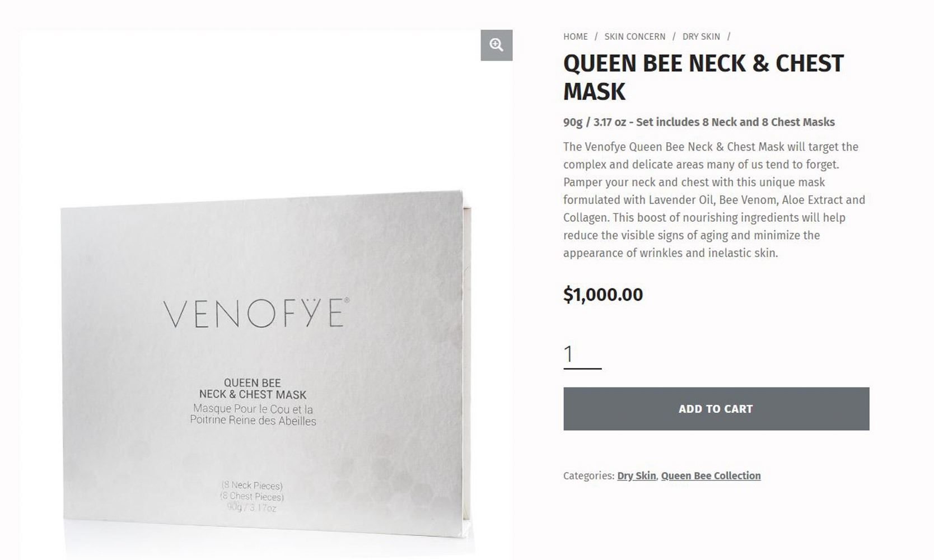The height and width of the screenshot is (560, 934).
Task: Open Dry Skin category link
Action: click(636, 475)
